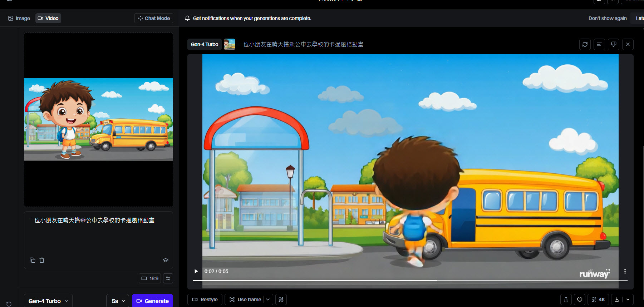Play the generated video
The height and width of the screenshot is (307, 644).
point(196,271)
